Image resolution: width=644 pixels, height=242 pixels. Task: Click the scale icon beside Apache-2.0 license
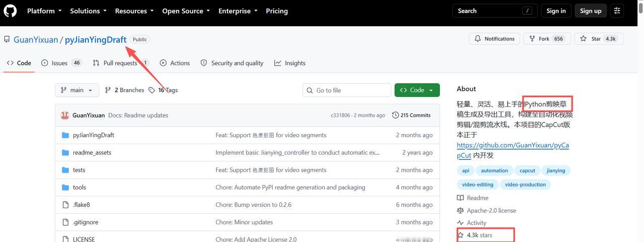click(x=460, y=210)
